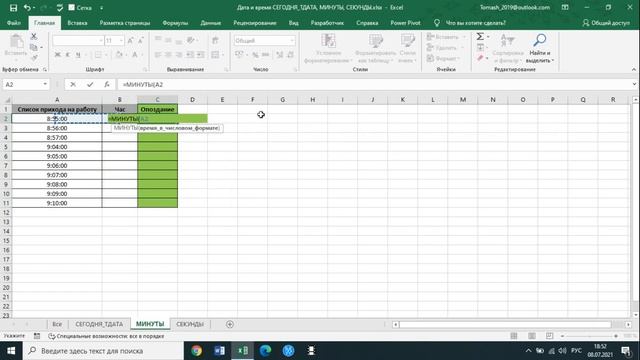Click the AutoSum sigma icon

tap(480, 37)
